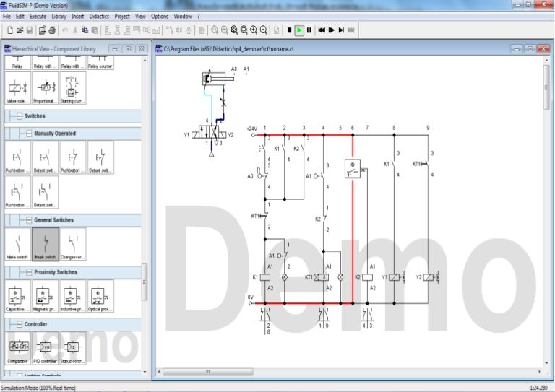Click the Open file toolbar icon
This screenshot has width=555, height=392.
(20, 30)
